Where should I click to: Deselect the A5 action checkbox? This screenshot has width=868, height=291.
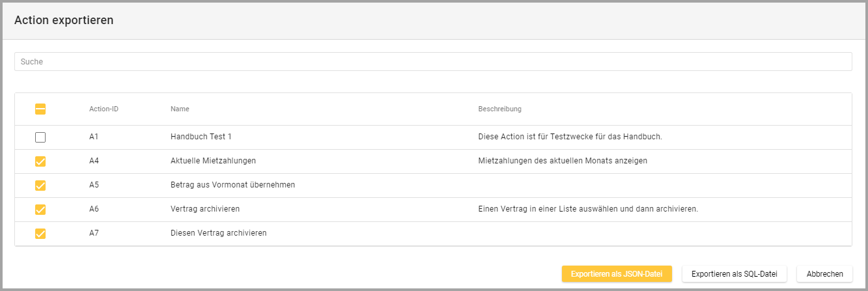[40, 186]
